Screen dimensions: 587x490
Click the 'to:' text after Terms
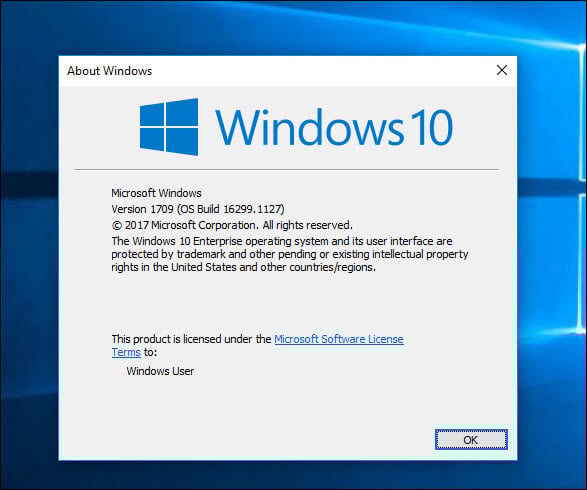pyautogui.click(x=150, y=352)
